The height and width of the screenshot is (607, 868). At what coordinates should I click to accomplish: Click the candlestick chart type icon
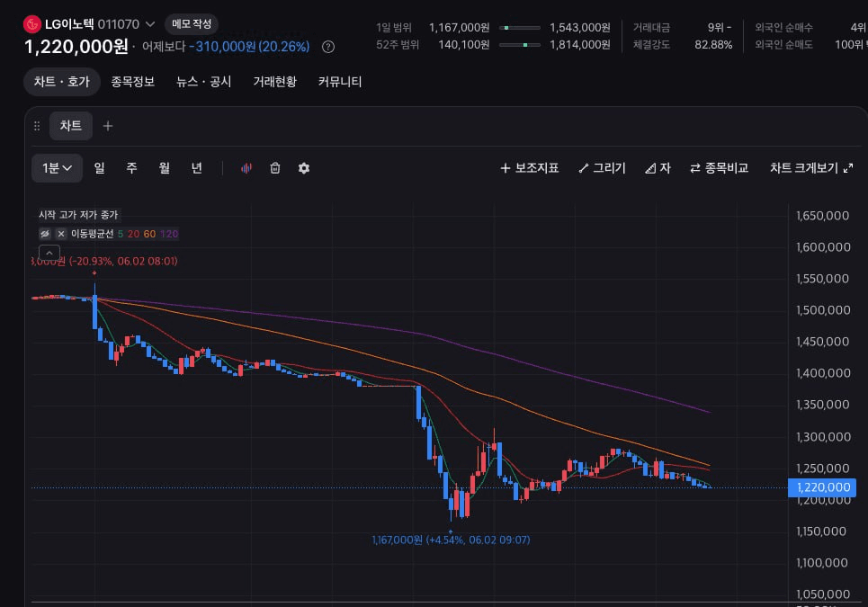point(246,168)
